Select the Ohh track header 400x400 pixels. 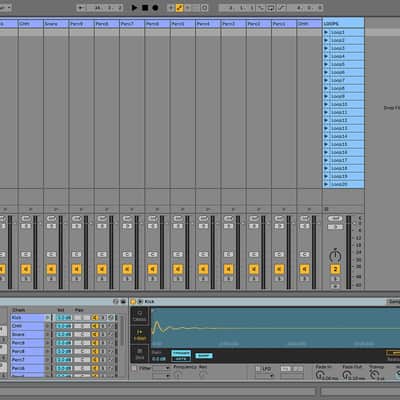(309, 24)
